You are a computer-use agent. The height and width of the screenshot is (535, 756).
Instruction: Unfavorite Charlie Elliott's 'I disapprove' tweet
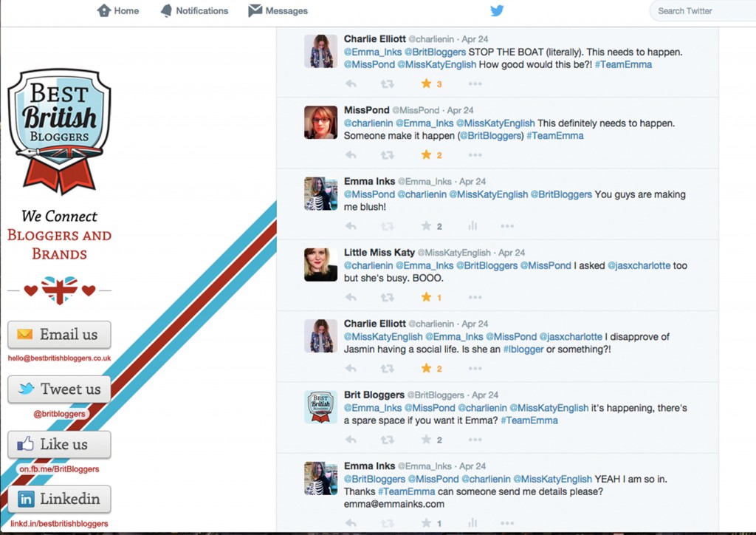pos(426,368)
